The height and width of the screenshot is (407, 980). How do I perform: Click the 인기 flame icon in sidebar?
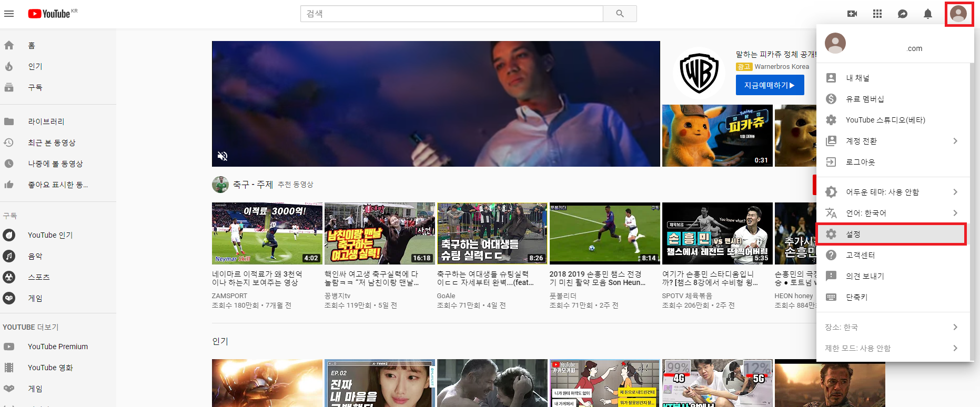click(x=9, y=66)
